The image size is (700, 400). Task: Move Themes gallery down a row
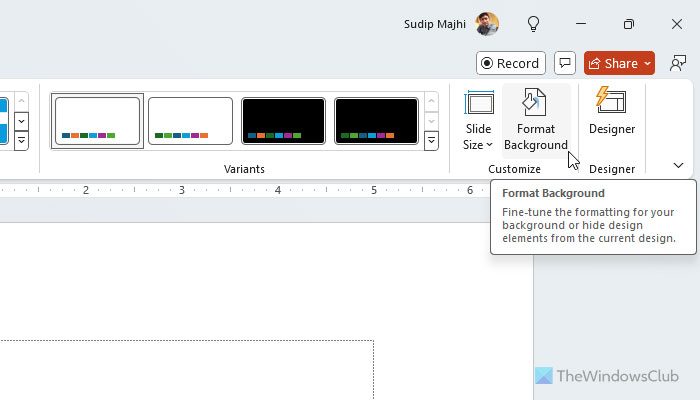pos(21,121)
